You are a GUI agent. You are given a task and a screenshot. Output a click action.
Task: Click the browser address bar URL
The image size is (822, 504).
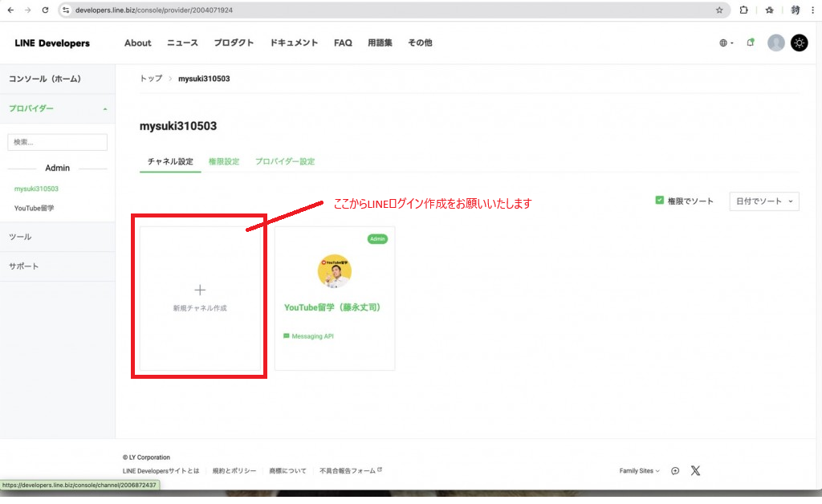point(153,10)
